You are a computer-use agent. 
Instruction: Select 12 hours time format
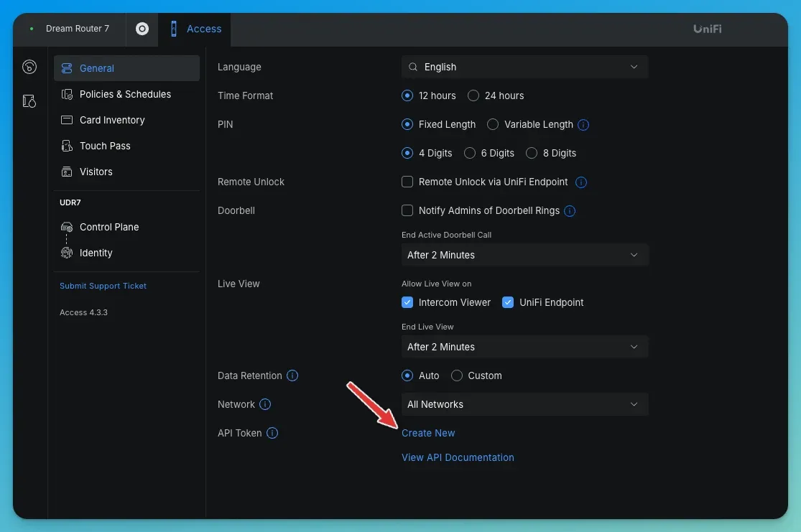pyautogui.click(x=407, y=95)
